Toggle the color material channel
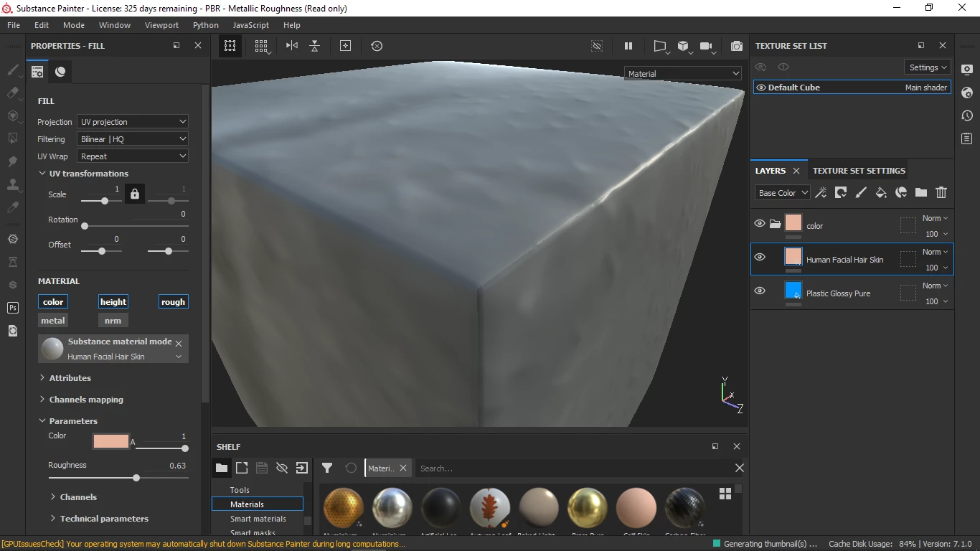980x551 pixels. click(x=53, y=302)
